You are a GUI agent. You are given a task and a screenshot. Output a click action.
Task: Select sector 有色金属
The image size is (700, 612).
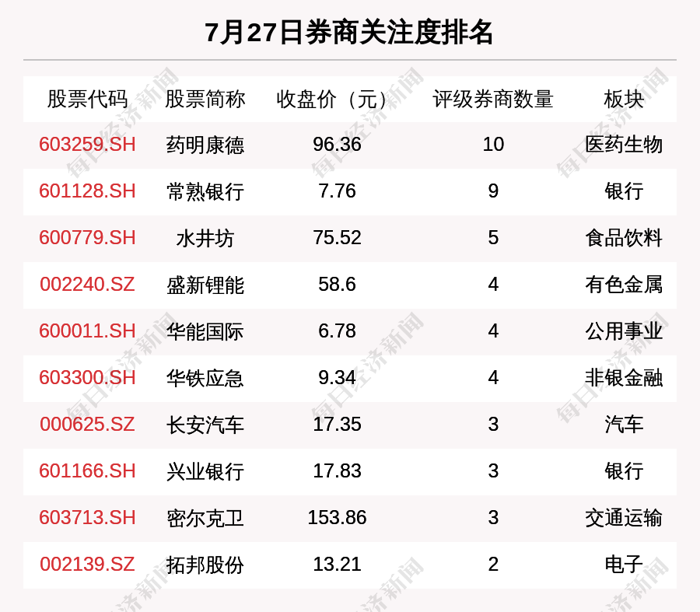[x=624, y=285]
